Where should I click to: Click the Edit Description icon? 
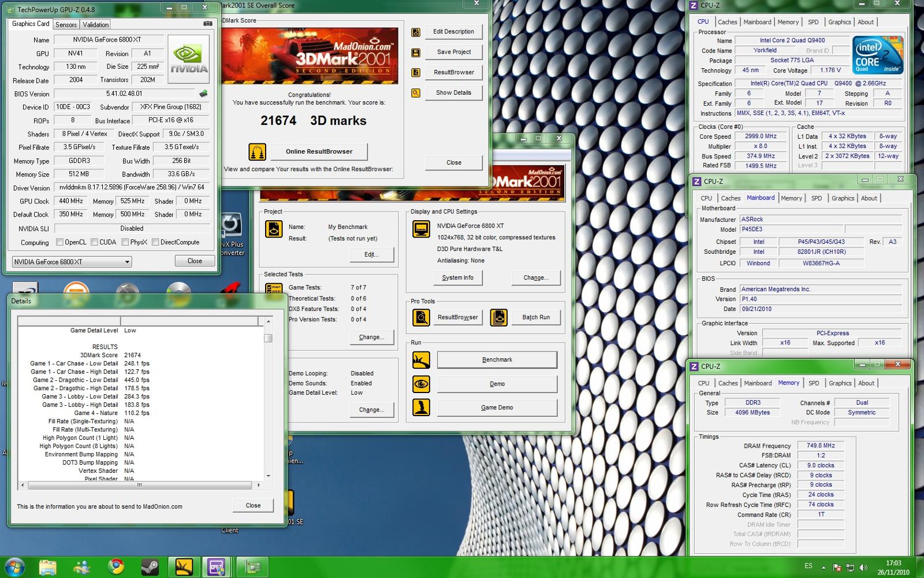point(415,32)
